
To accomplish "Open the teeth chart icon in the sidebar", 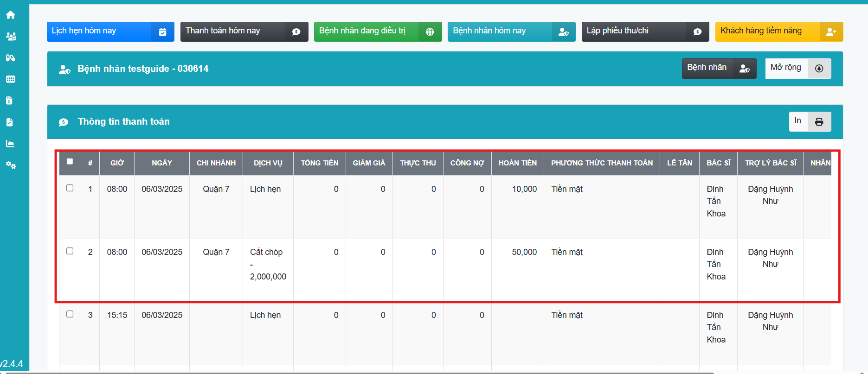I will [11, 79].
